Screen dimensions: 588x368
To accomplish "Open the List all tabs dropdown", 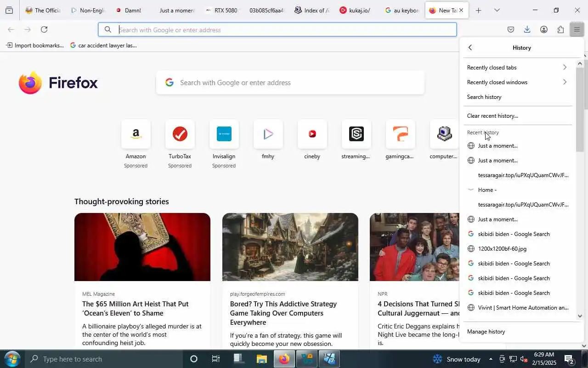I will tap(497, 10).
